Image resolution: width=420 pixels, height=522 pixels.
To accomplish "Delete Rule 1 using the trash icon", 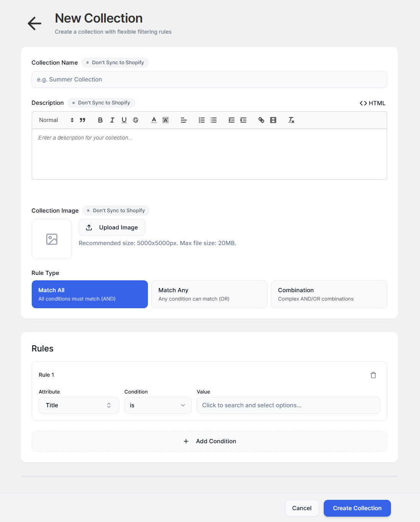I will tap(373, 375).
